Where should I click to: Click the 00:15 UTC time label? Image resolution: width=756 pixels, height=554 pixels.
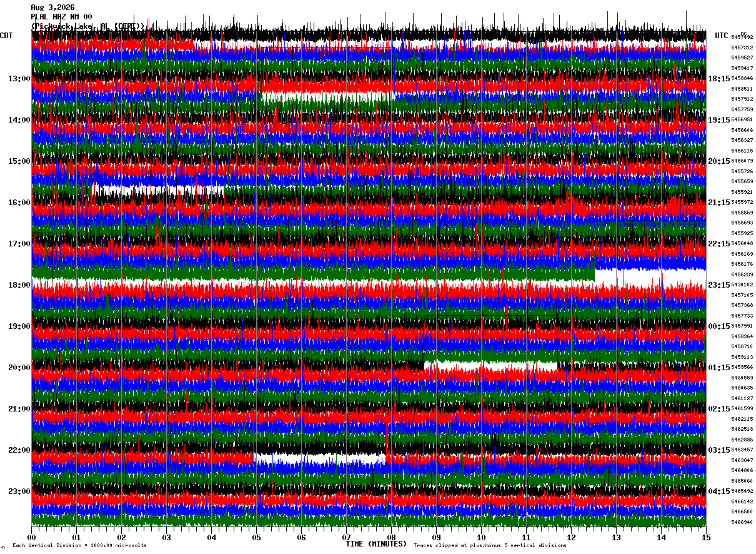(x=719, y=326)
